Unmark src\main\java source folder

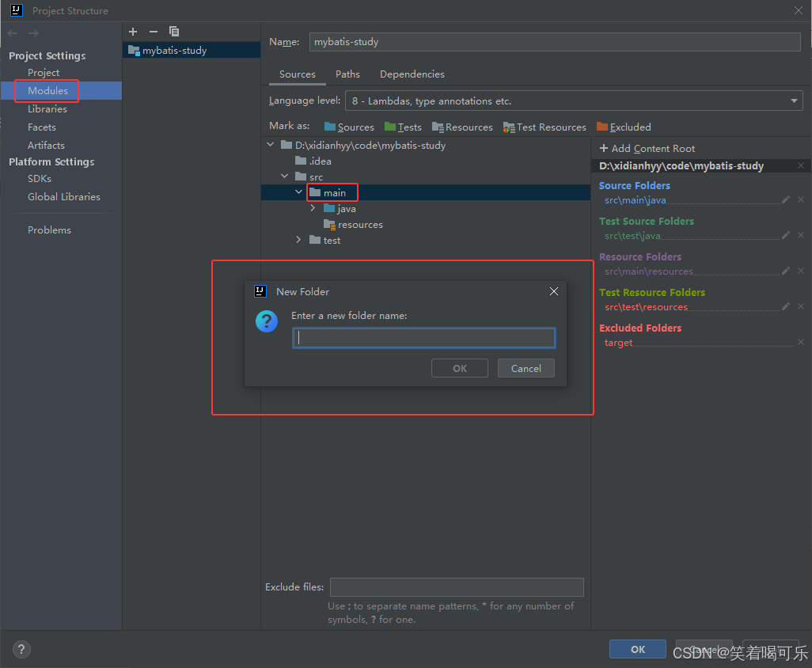pos(801,200)
